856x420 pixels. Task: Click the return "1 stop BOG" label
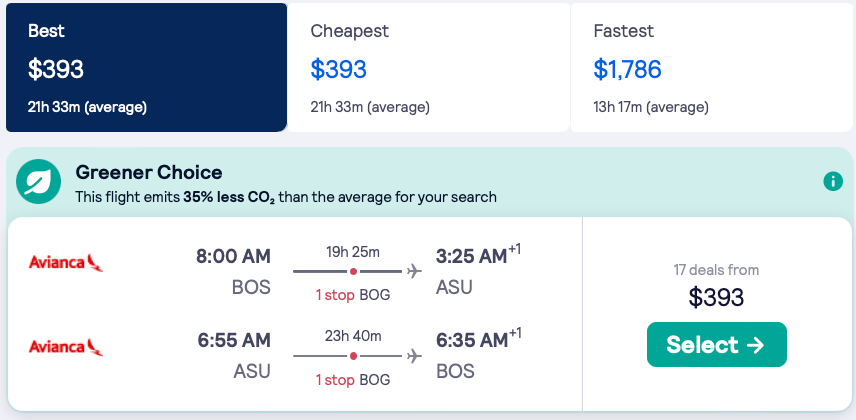click(x=353, y=380)
